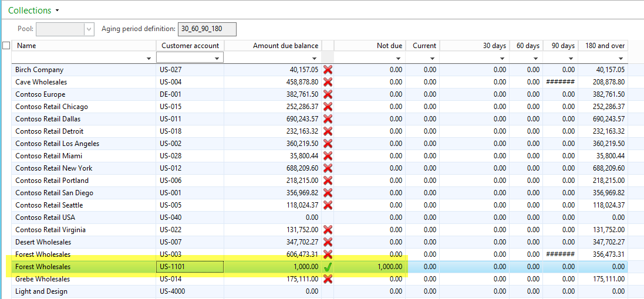Click the red X icon in Contoso Europe row
This screenshot has height=299, width=644.
pyautogui.click(x=328, y=94)
